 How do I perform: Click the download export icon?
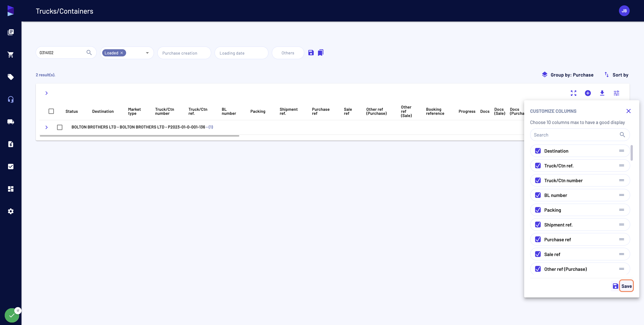pos(602,93)
